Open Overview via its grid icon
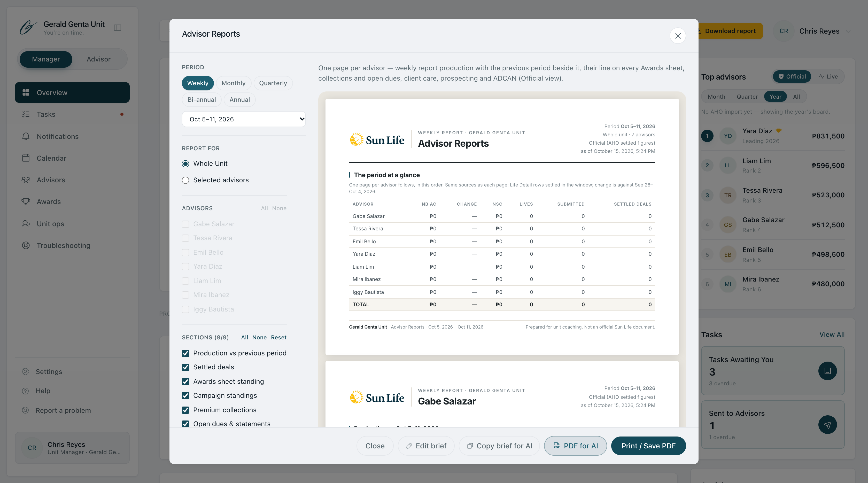This screenshot has height=483, width=868. [26, 92]
